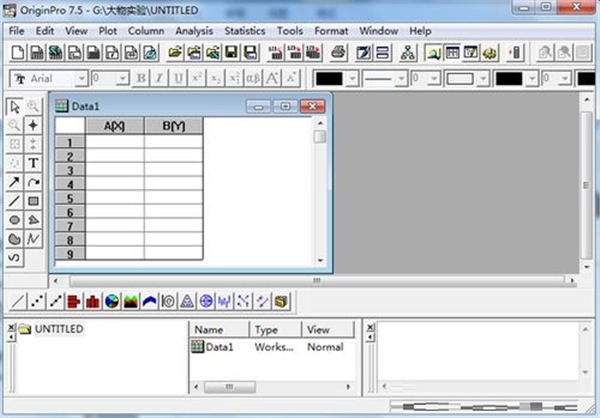Open the Project Explorer toolbar icon
The width and height of the screenshot is (600, 418).
point(433,52)
